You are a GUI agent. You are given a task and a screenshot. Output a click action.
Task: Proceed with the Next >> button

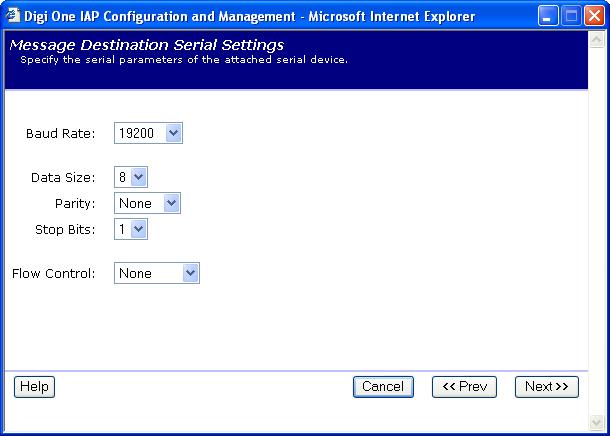tap(546, 387)
